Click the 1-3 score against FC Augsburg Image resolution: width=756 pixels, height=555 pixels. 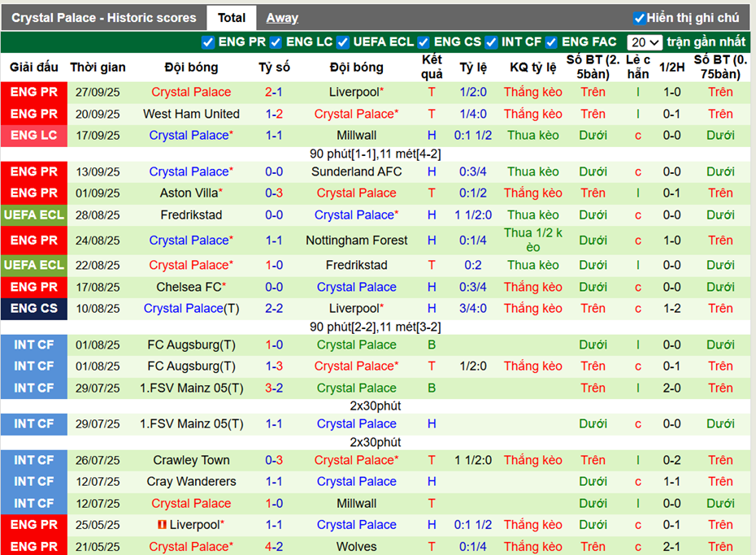[274, 366]
